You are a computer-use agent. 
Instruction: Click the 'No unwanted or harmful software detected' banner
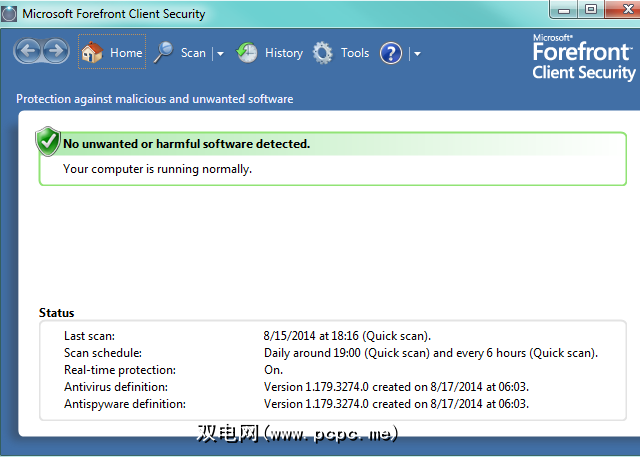point(186,144)
